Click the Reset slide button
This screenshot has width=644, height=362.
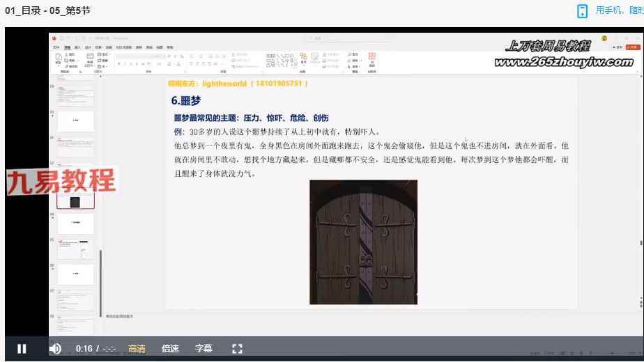(102, 61)
